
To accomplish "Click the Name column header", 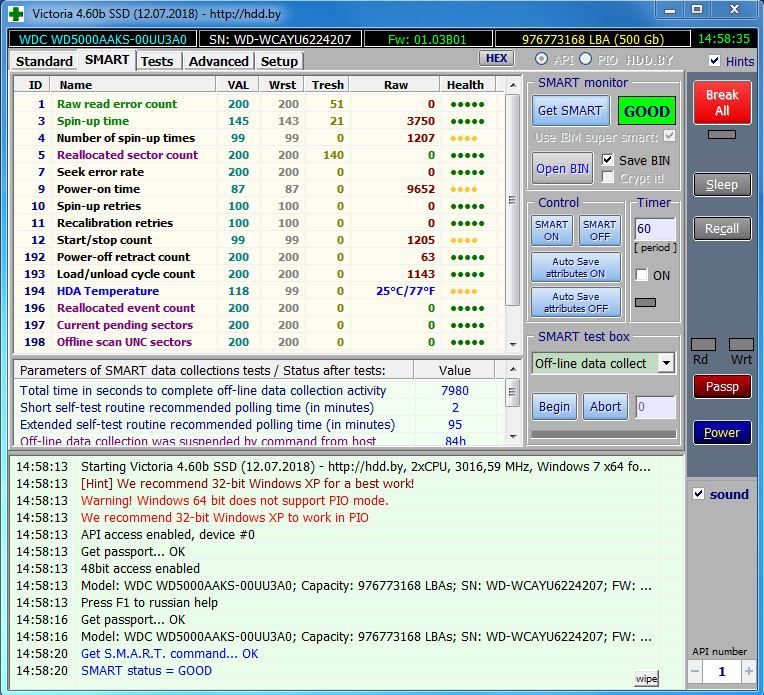I will click(x=133, y=85).
